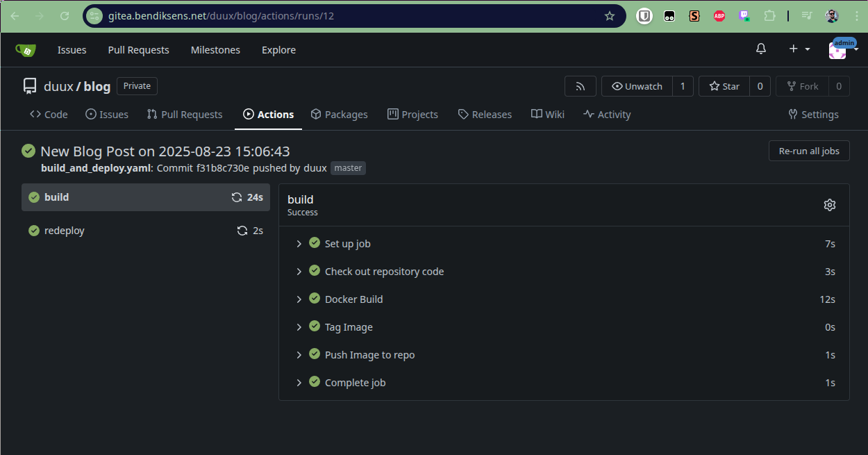Viewport: 868px width, 455px height.
Task: Open the media control playlist icon
Action: (x=807, y=16)
